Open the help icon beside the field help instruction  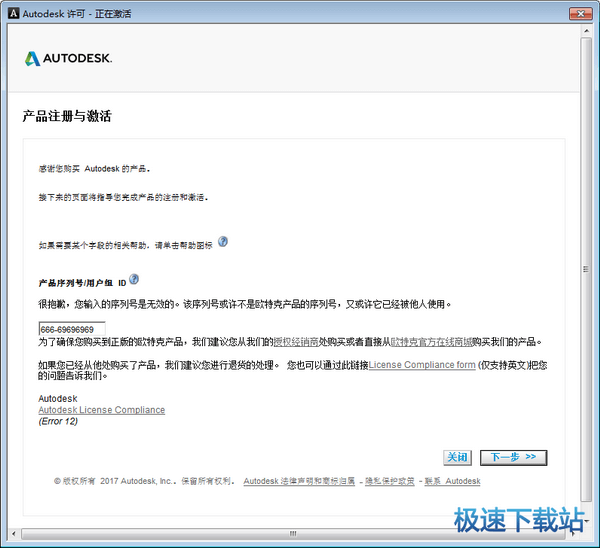[x=223, y=242]
